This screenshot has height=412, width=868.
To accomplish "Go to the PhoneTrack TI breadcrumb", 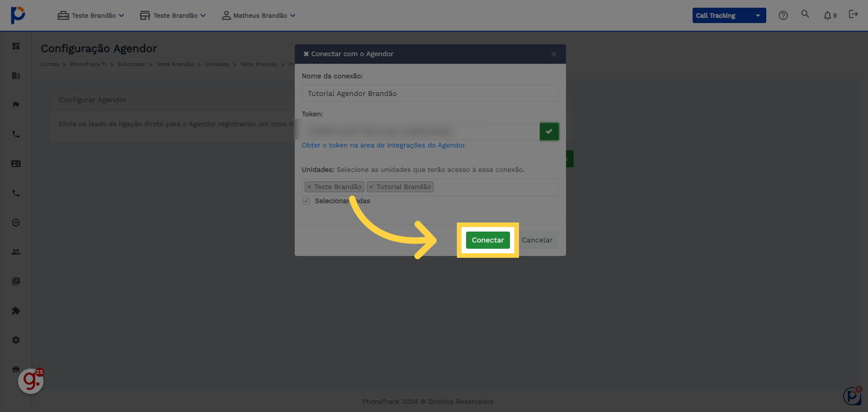I will (x=88, y=64).
